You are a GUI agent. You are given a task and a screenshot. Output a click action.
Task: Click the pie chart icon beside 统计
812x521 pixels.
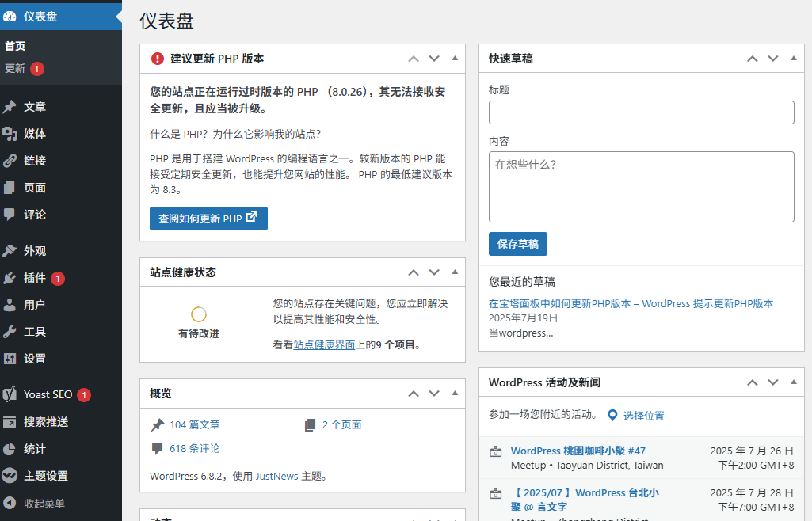pyautogui.click(x=10, y=449)
